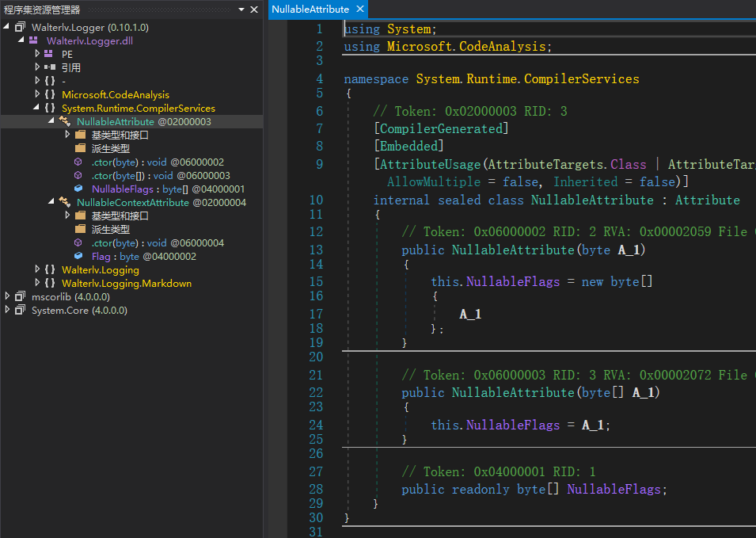Open the assembly explorer panel dropdown menu

tap(241, 10)
